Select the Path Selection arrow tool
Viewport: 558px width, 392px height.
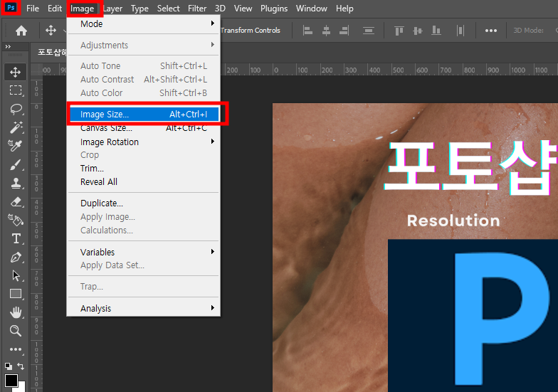click(16, 276)
